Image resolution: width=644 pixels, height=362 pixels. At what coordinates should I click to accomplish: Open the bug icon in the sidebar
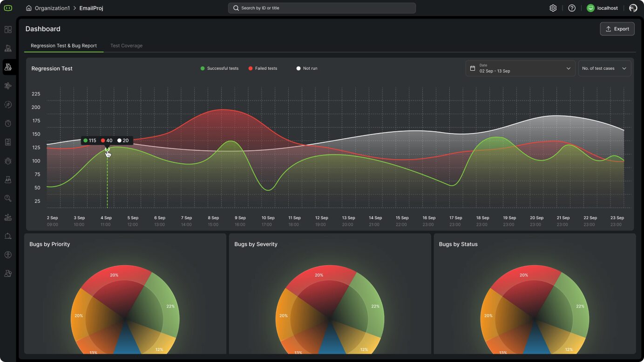pyautogui.click(x=8, y=161)
